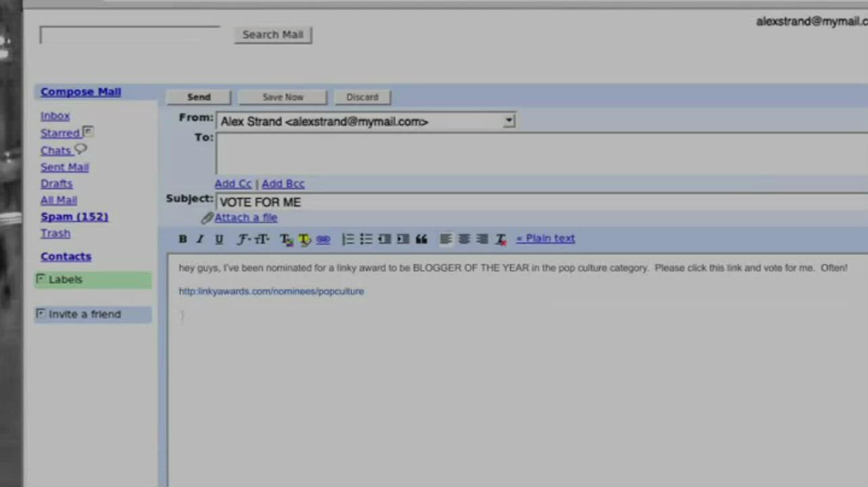The image size is (868, 487).
Task: Open the font family picker
Action: pos(243,239)
